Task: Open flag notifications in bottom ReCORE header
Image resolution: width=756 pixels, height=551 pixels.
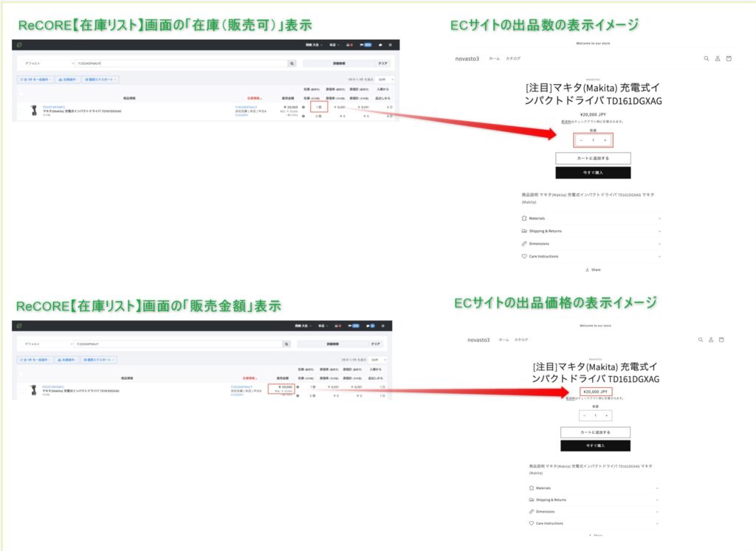Action: pos(354,326)
